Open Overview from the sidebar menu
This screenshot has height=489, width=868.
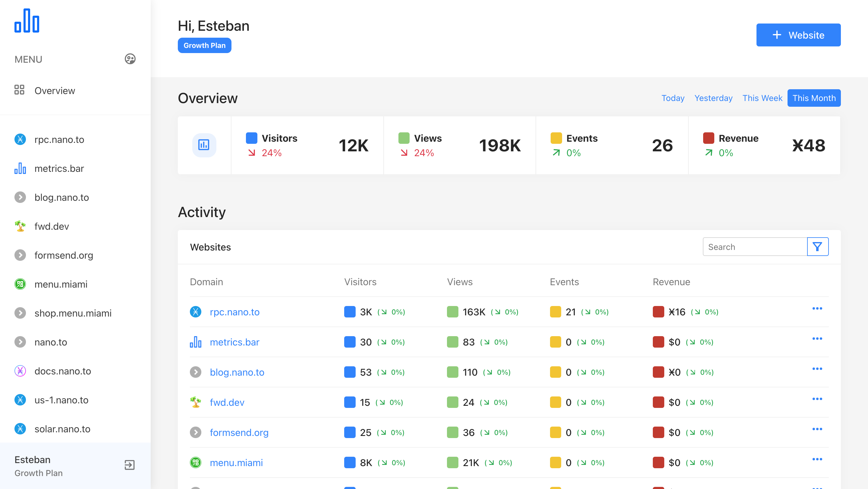(55, 91)
